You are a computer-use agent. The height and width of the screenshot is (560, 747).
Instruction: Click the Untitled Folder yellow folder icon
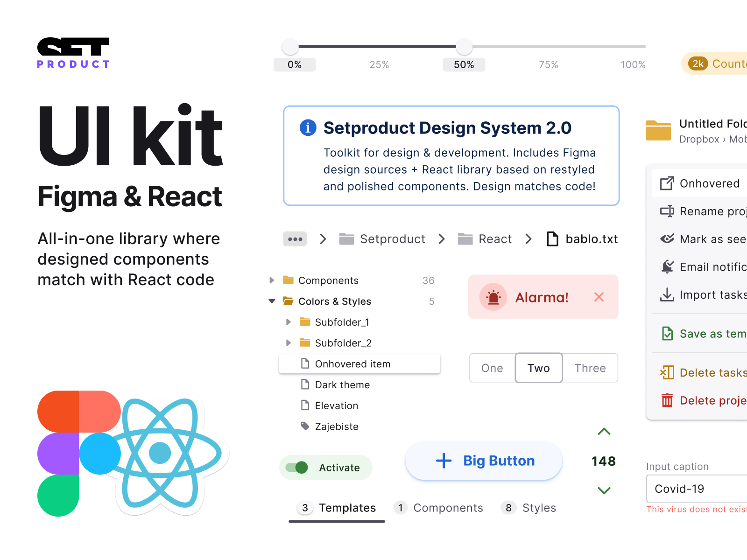658,131
